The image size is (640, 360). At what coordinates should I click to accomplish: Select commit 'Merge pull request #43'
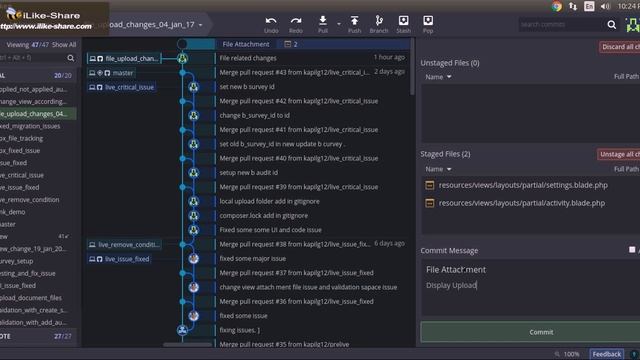(x=295, y=72)
